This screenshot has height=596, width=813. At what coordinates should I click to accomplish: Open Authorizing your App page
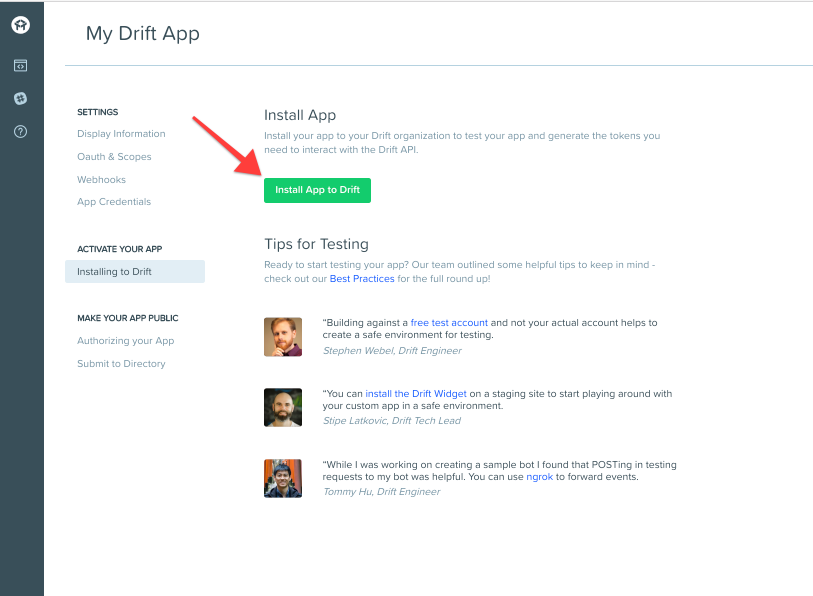pyautogui.click(x=125, y=341)
